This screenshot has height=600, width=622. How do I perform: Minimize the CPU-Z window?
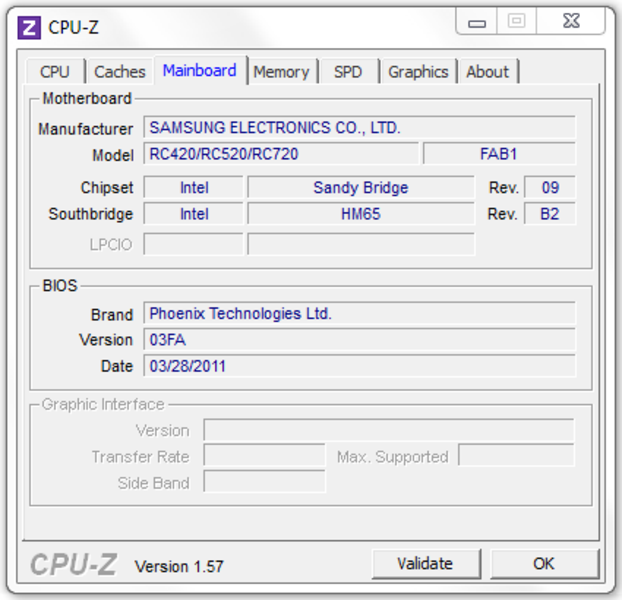476,22
